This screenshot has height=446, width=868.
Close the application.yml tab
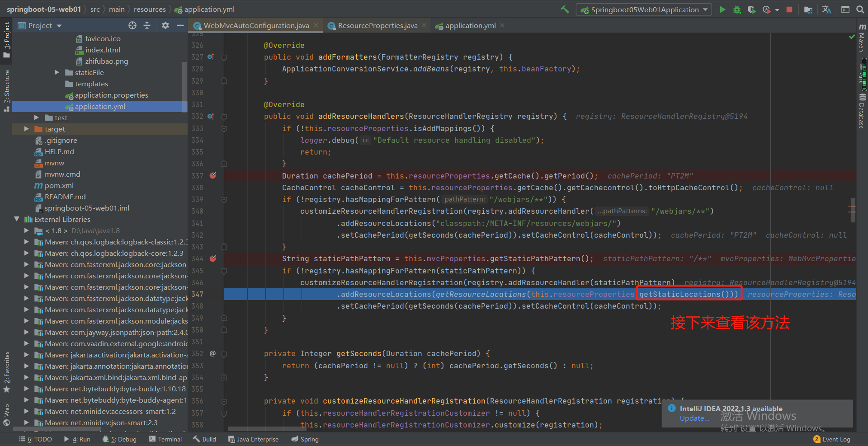pyautogui.click(x=502, y=25)
